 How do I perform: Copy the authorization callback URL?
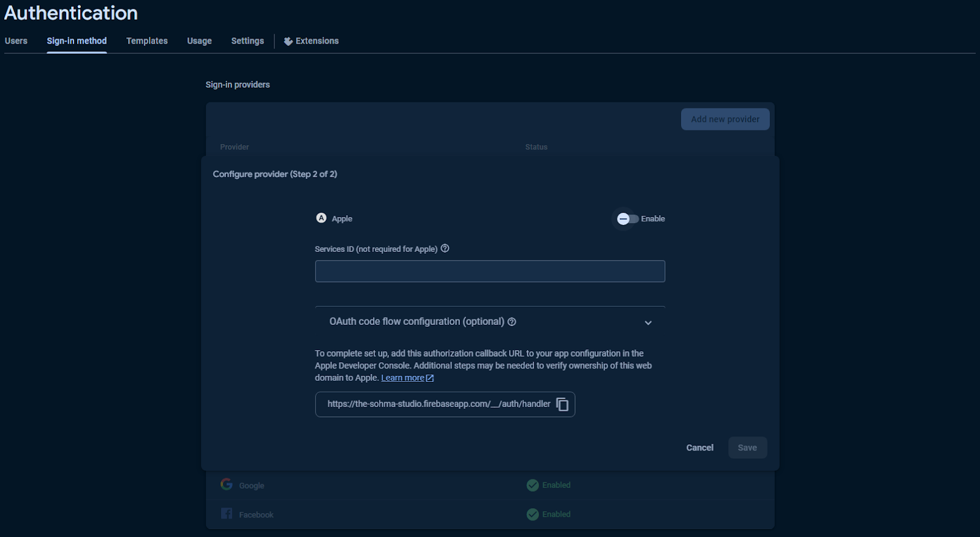[x=562, y=405]
